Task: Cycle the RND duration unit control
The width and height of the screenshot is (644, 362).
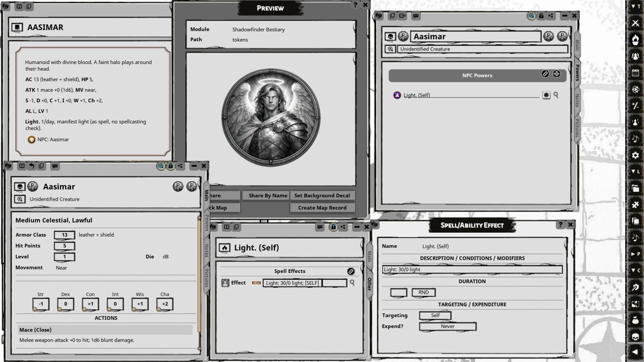Action: click(x=423, y=292)
